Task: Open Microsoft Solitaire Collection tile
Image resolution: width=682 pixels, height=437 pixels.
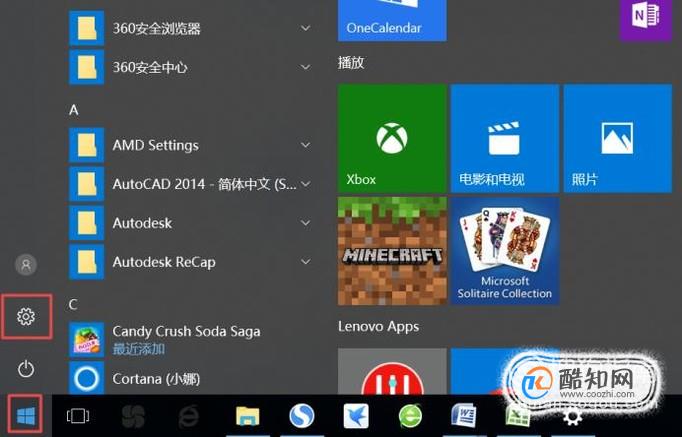Action: pyautogui.click(x=505, y=251)
